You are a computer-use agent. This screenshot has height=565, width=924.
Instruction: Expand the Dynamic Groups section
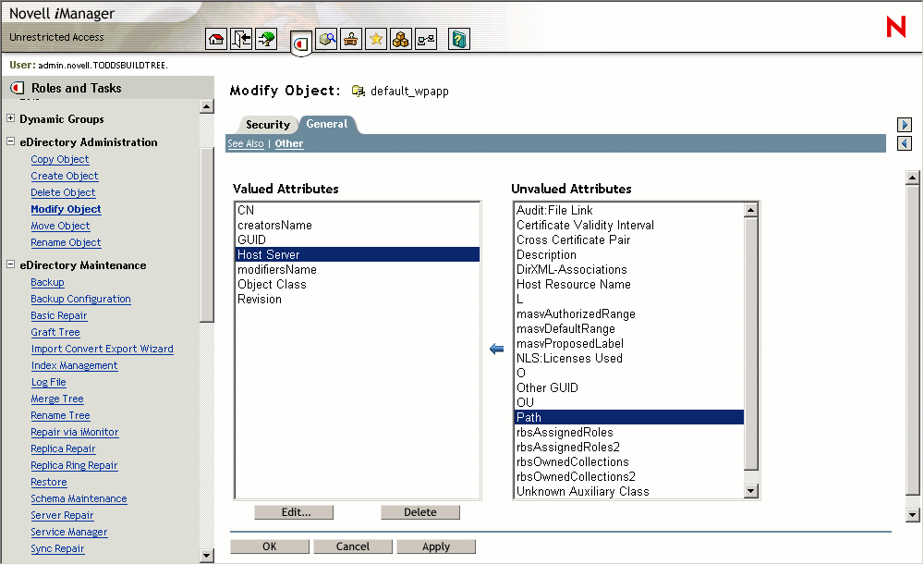(10, 118)
